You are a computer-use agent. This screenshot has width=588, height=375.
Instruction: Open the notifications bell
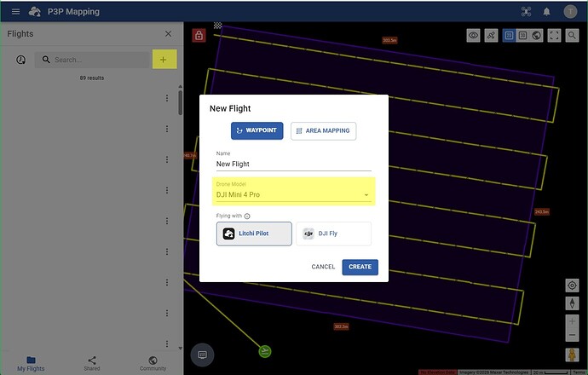[x=547, y=12]
